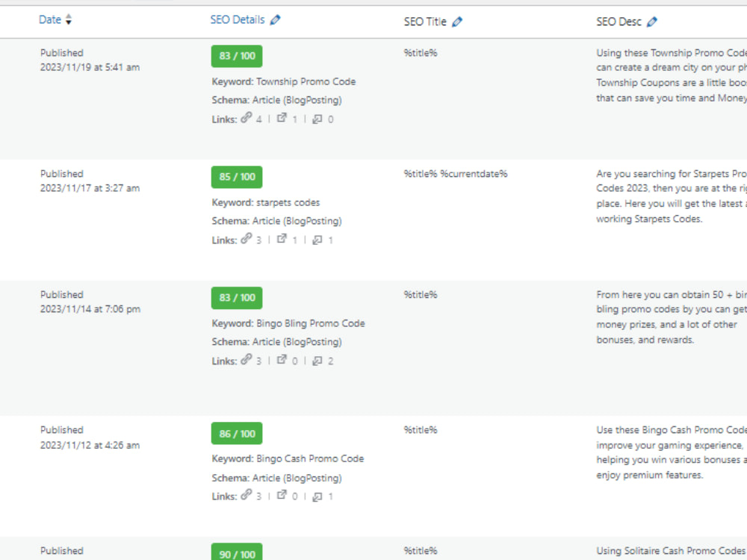Click the incoming links icon in Township row
Viewport: 747px width, 560px height.
pos(317,119)
